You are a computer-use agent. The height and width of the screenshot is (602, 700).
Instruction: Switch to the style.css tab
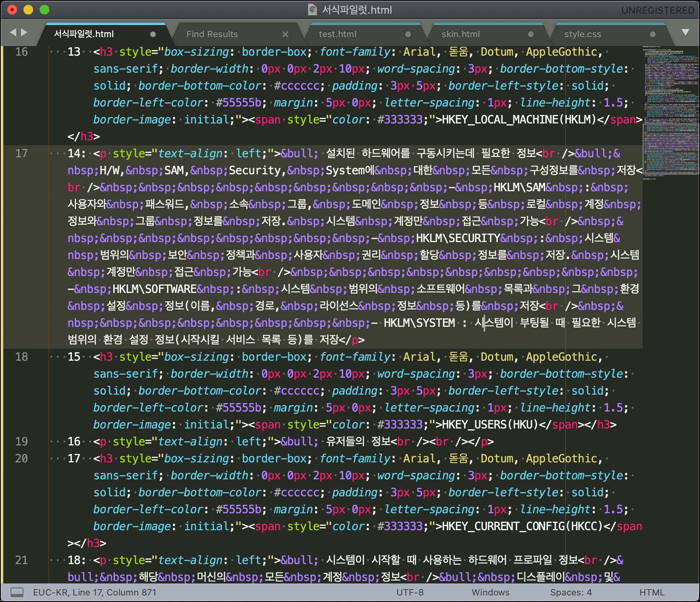pyautogui.click(x=583, y=34)
